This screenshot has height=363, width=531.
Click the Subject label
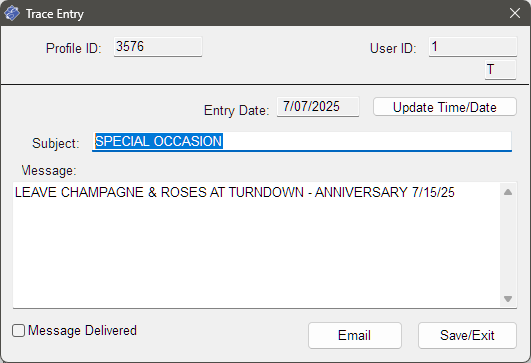click(x=56, y=143)
